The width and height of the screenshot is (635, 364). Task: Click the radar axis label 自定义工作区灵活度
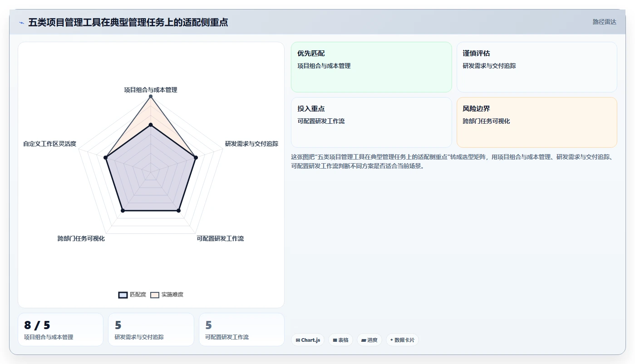pos(50,144)
